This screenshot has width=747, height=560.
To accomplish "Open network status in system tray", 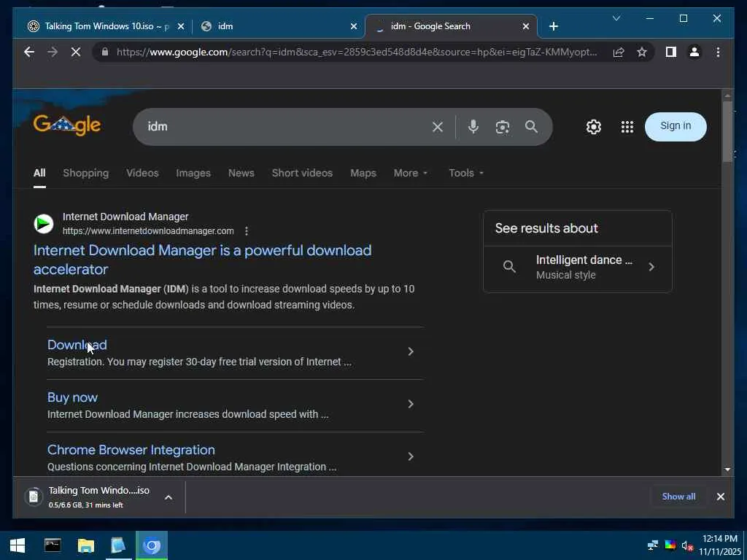I will click(x=652, y=545).
